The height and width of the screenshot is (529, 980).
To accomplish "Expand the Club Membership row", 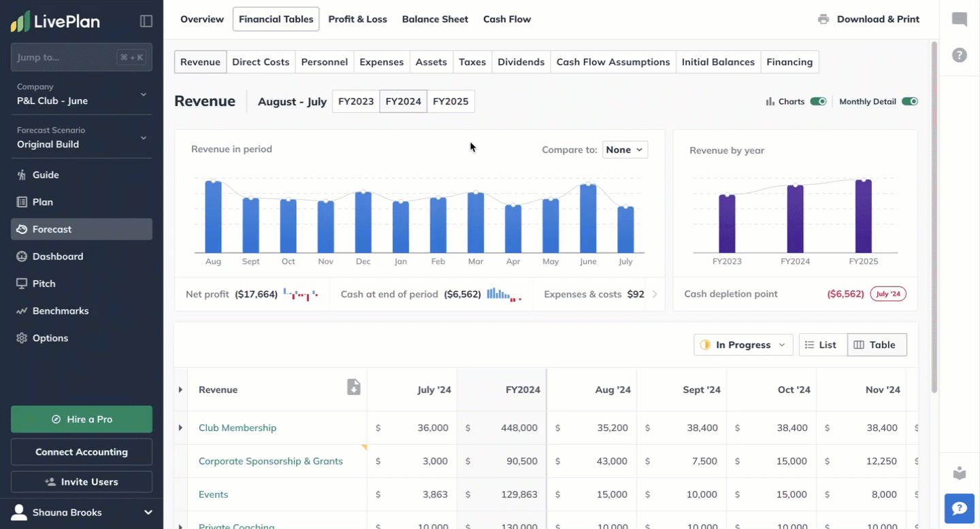I will [x=180, y=428].
